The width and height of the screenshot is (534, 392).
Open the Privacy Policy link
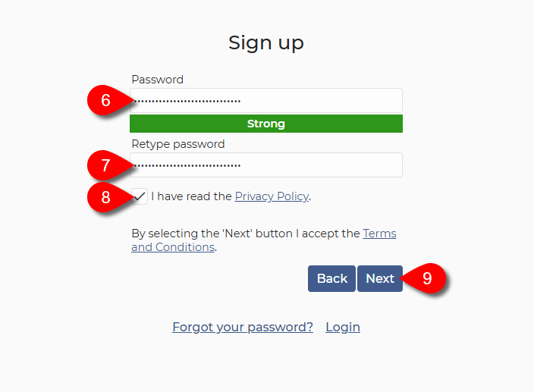tap(272, 196)
